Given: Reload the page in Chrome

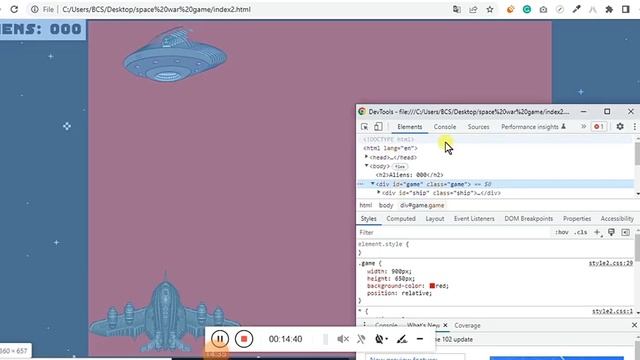Looking at the screenshot, I should (14, 9).
